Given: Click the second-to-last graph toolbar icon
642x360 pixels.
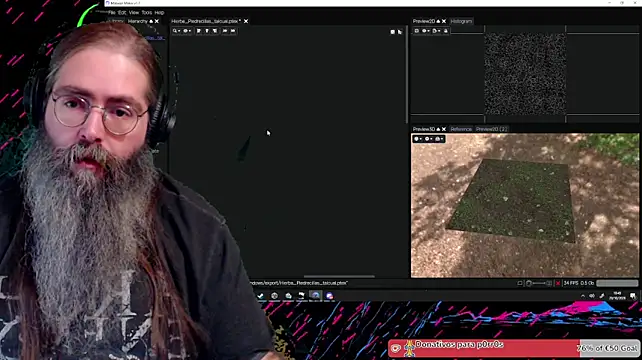Looking at the screenshot, I should 225,31.
